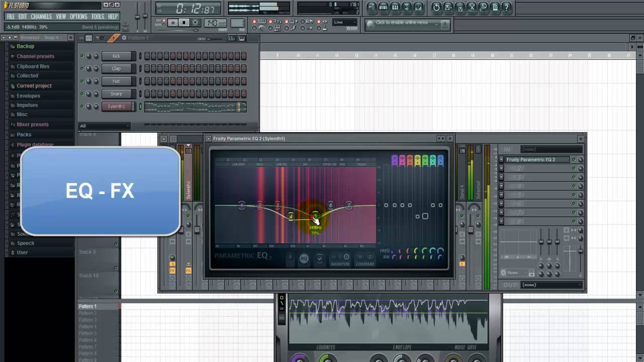Click the yellow band 4 type icon
This screenshot has height=362, width=644.
point(418,161)
